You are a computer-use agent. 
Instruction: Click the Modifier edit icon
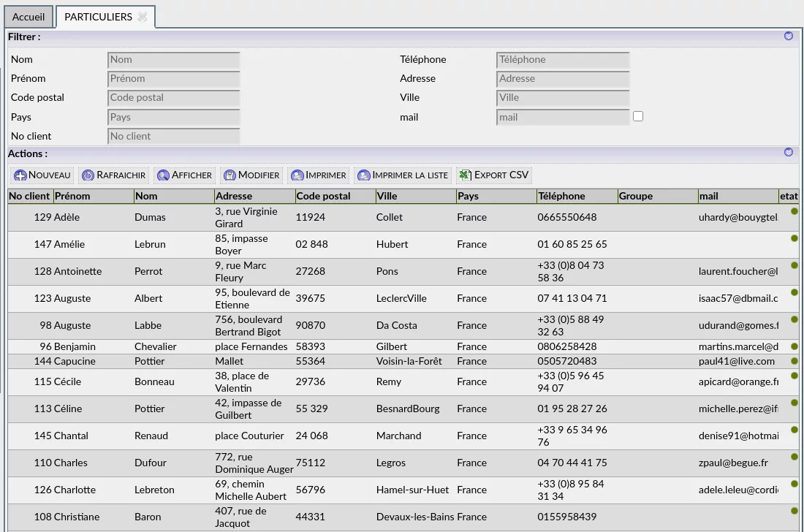(230, 175)
